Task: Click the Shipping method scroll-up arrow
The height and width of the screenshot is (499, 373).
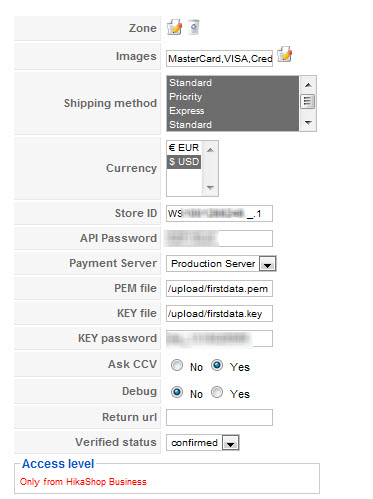Action: point(308,85)
